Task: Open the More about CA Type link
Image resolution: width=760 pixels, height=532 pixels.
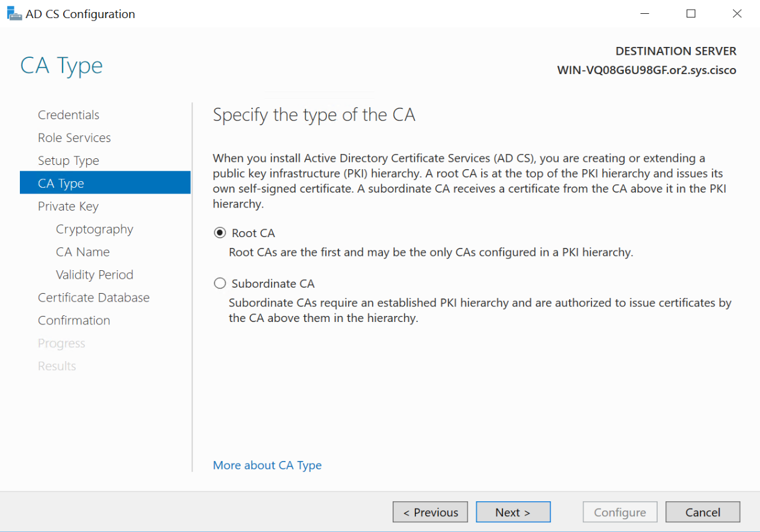Action: tap(267, 465)
